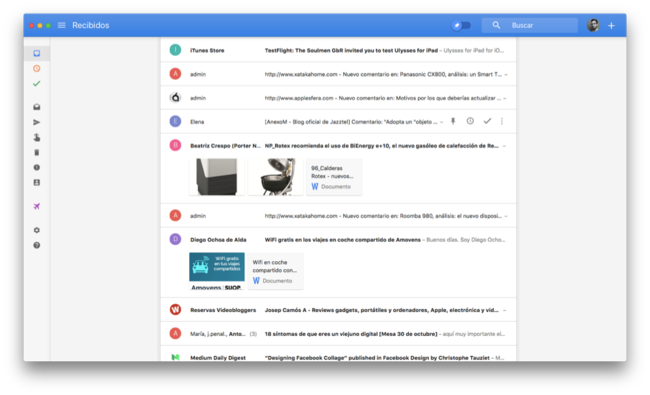Open the Trash icon in sidebar
Image resolution: width=650 pixels, height=395 pixels.
tap(37, 153)
